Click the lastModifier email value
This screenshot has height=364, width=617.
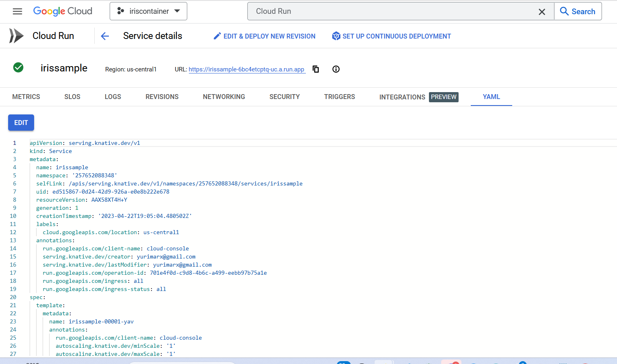click(182, 265)
